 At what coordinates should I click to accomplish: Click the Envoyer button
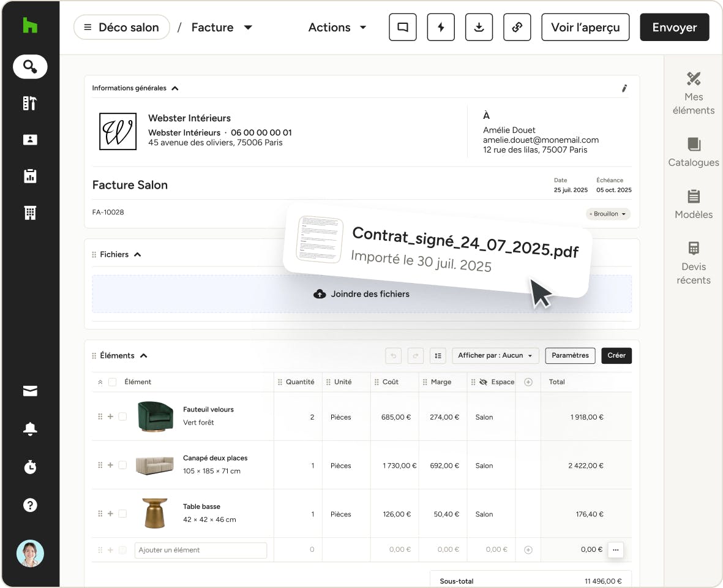674,28
